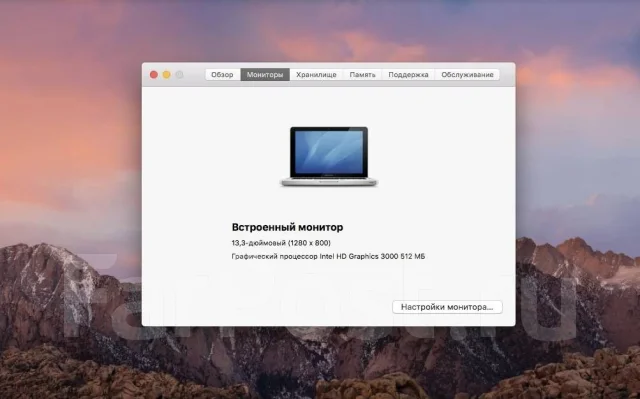Select the Мониторы tab

pos(265,75)
